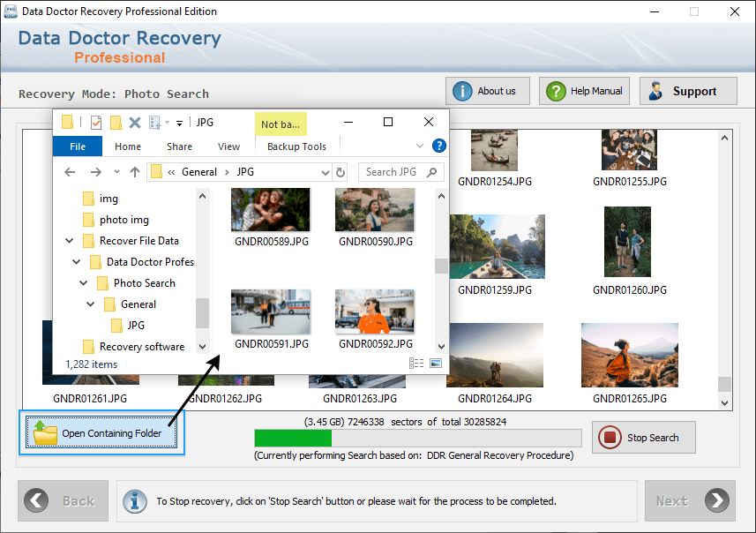
Task: Collapse the Photo Search folder node
Action: click(x=84, y=282)
